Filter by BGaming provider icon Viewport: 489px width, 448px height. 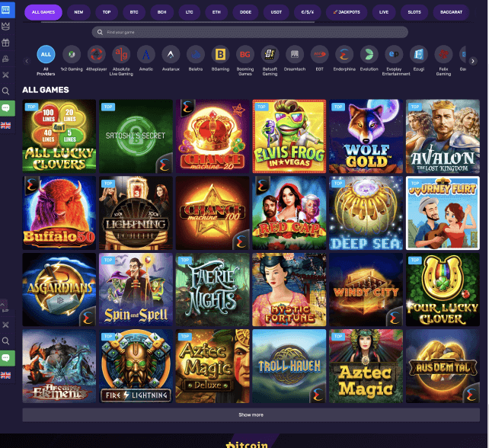point(220,55)
